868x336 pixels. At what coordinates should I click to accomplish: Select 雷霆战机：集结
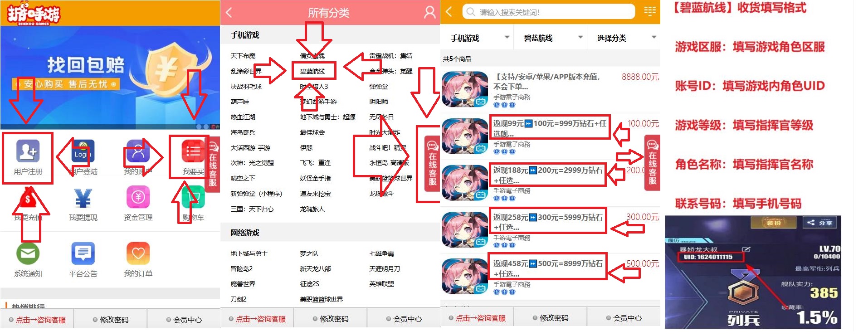391,56
